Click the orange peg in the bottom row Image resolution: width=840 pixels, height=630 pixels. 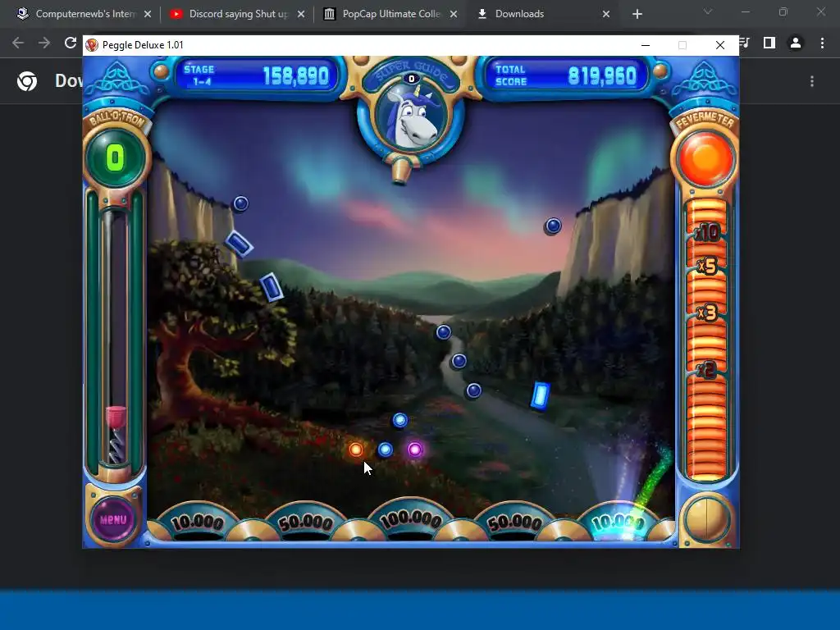356,450
